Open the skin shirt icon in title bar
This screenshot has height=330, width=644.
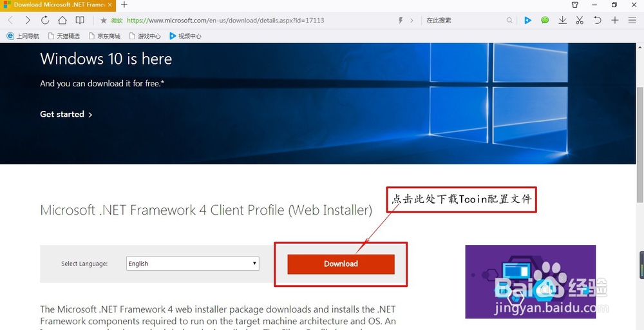(x=575, y=5)
